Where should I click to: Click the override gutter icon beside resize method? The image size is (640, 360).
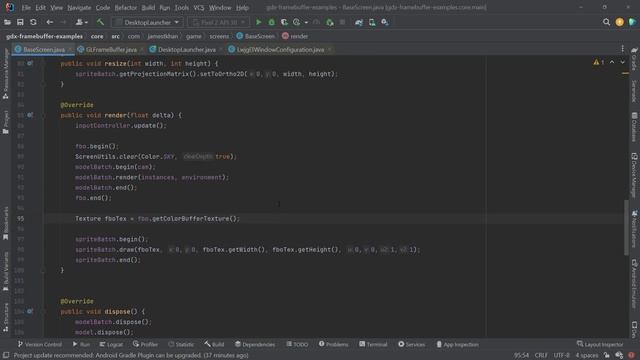30,64
